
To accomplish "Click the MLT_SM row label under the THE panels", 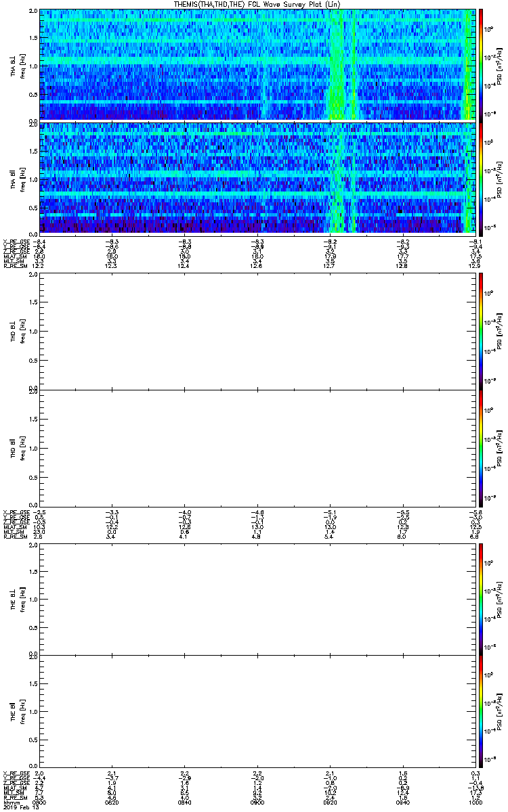I will (x=14, y=793).
